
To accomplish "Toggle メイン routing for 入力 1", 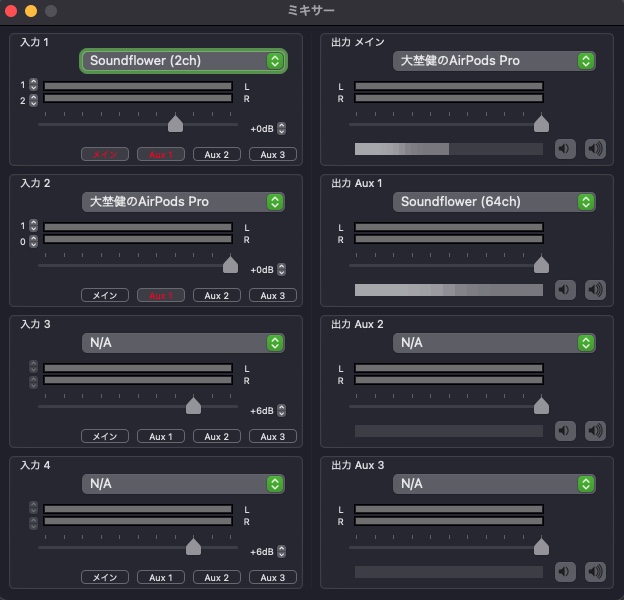I will click(x=105, y=155).
